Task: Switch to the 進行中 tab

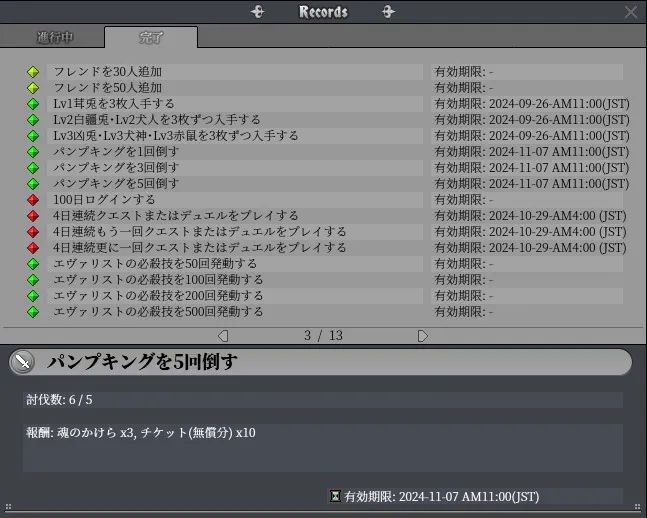Action: 53,37
